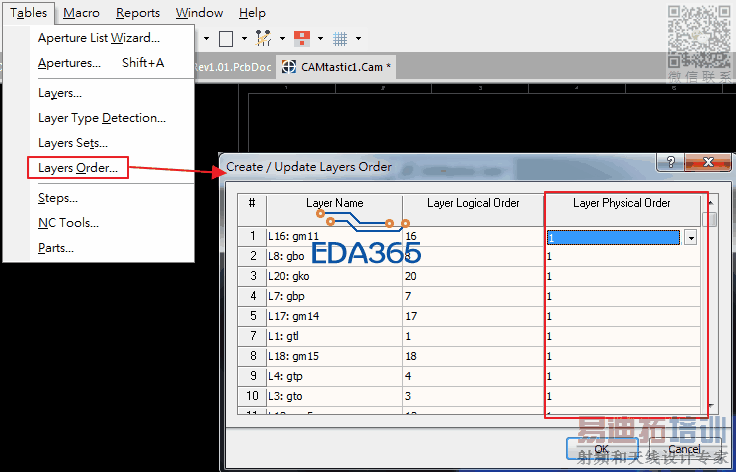The width and height of the screenshot is (736, 472).
Task: Switch to the Rev1.01.PcbDoc tab
Action: pos(232,67)
